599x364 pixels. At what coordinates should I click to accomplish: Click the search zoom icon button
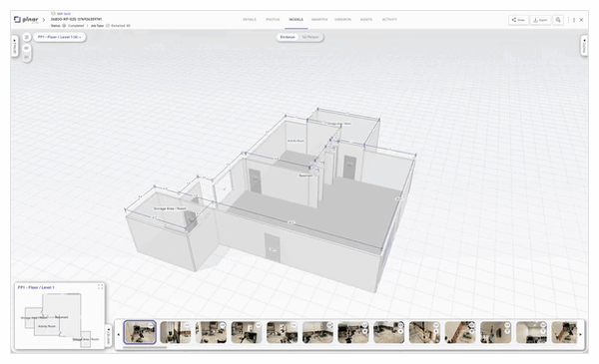point(558,20)
